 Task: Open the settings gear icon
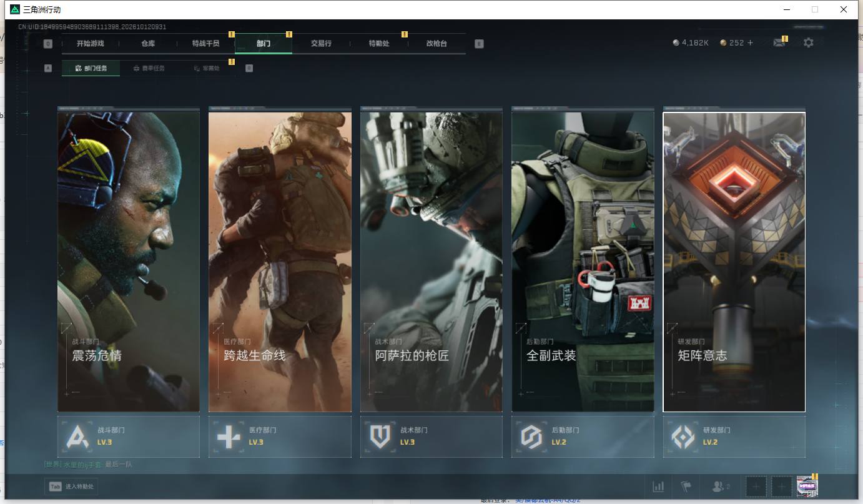pos(809,43)
